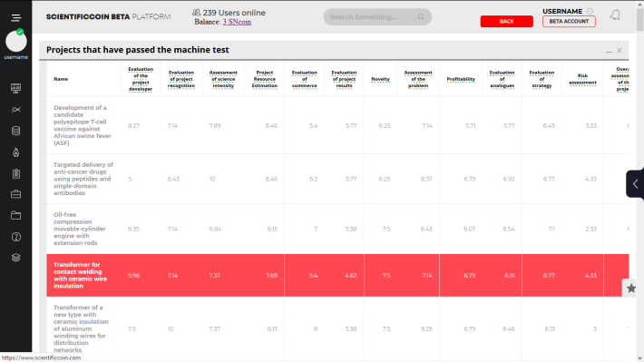Click the Novelty column header

click(x=380, y=79)
